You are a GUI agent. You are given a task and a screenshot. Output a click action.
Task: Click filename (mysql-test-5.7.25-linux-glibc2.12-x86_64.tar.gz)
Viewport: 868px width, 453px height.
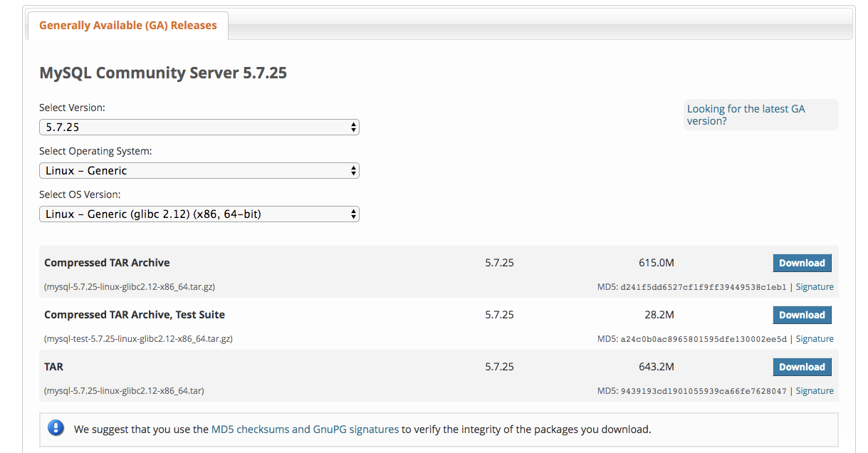pos(138,339)
